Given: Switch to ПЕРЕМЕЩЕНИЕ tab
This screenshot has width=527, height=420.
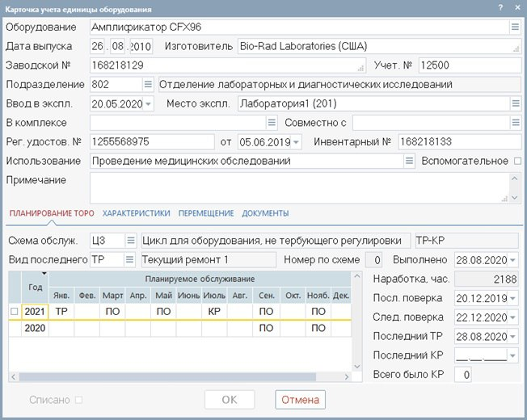Looking at the screenshot, I should pyautogui.click(x=206, y=213).
